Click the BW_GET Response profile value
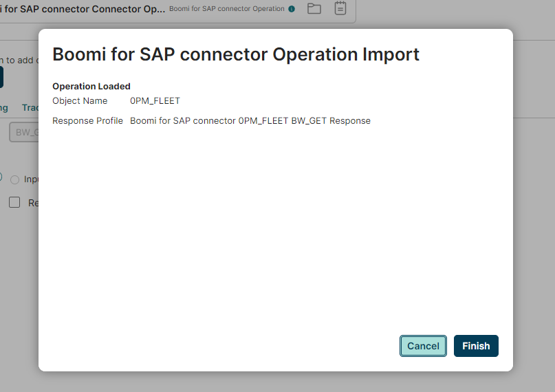 [250, 121]
